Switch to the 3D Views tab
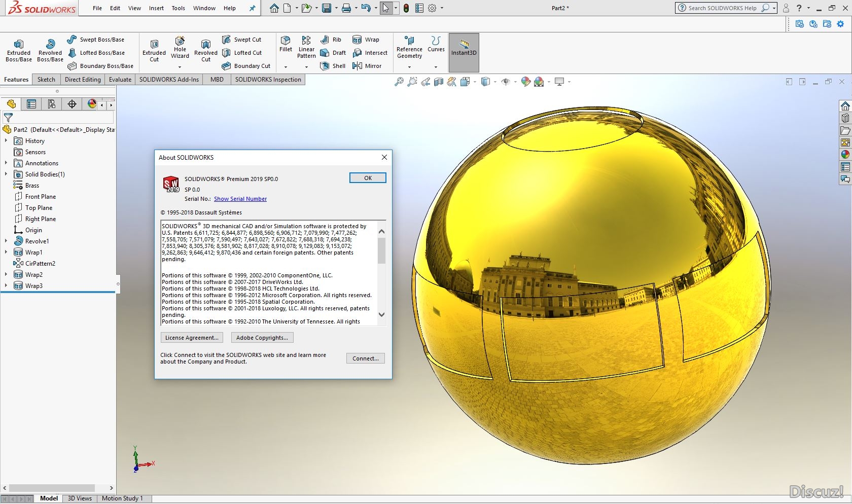The image size is (852, 504). point(80,498)
